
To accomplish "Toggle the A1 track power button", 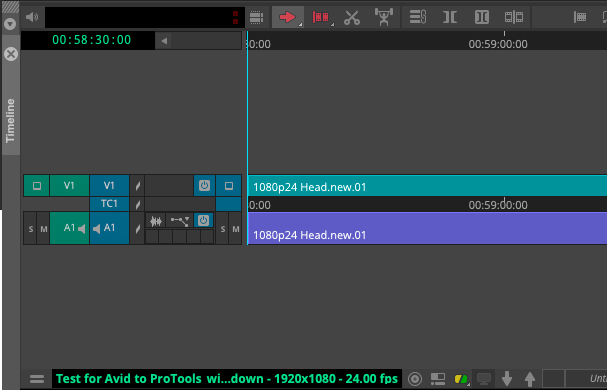I will [x=204, y=221].
